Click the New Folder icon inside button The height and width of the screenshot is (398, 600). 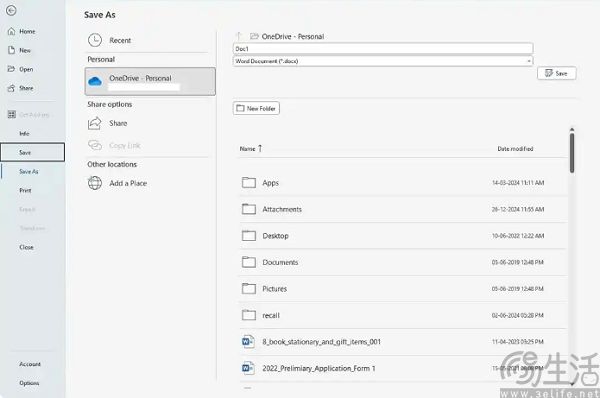click(240, 108)
